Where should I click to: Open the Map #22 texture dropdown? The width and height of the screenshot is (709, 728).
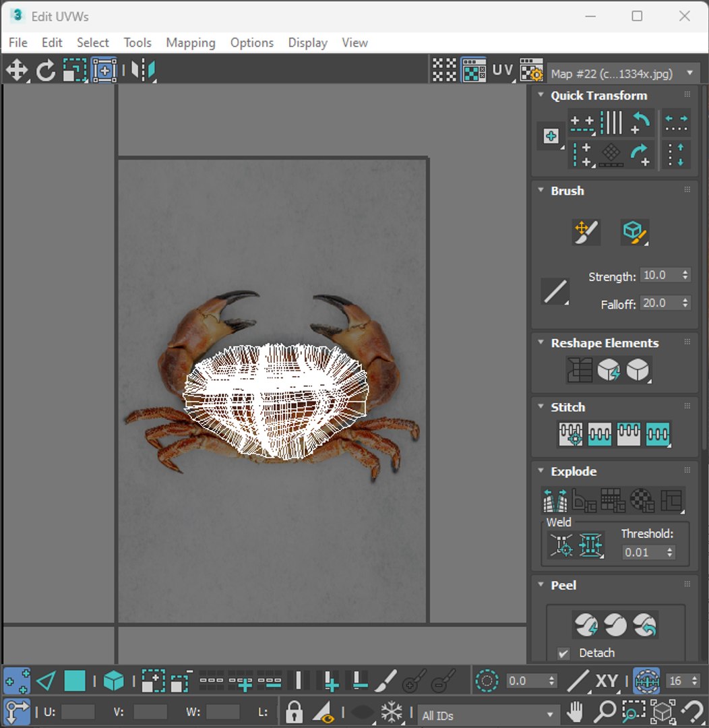pyautogui.click(x=623, y=73)
